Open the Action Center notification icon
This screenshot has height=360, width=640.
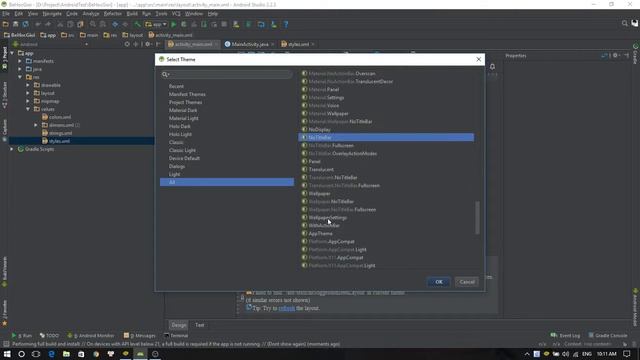point(627,354)
